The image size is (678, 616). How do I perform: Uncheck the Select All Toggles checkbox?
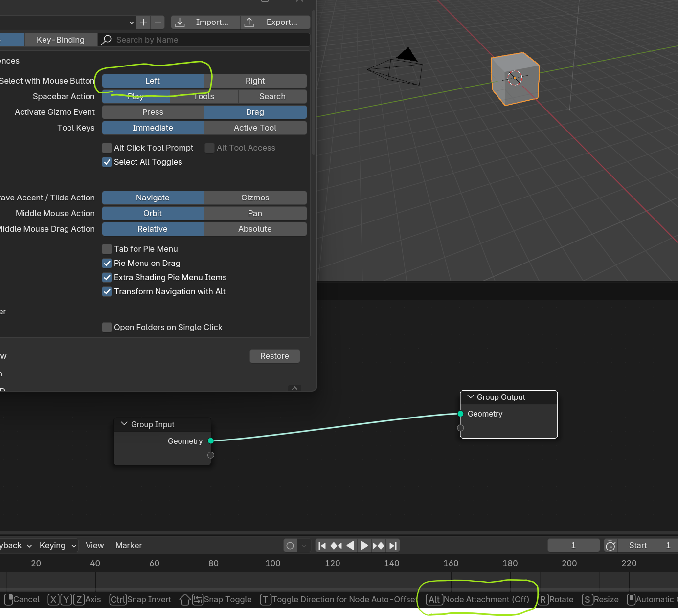point(107,162)
